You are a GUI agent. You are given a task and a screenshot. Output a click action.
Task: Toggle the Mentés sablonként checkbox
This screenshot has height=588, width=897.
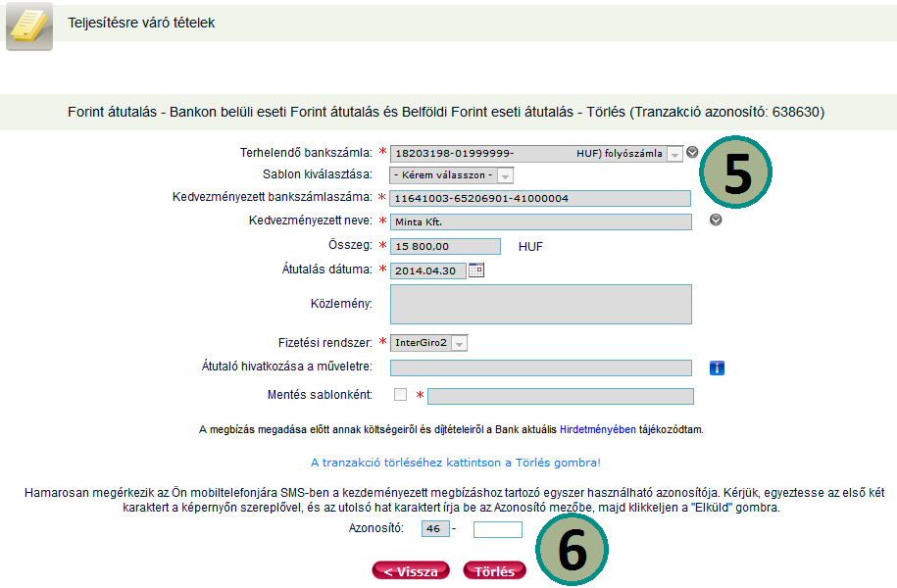pyautogui.click(x=400, y=395)
